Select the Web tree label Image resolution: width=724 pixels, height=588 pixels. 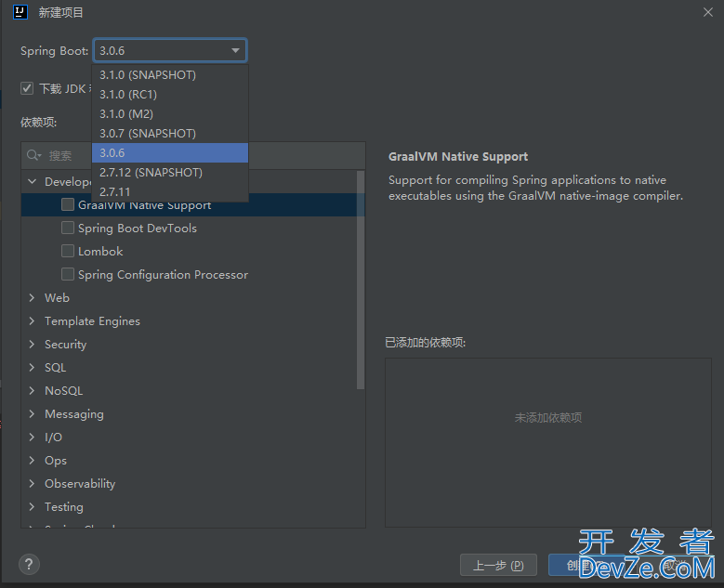click(57, 297)
